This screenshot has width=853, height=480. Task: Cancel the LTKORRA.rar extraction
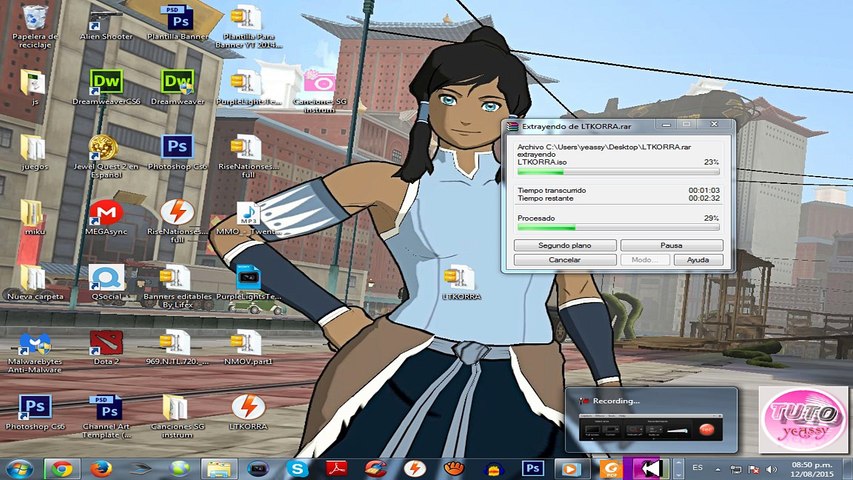[565, 260]
